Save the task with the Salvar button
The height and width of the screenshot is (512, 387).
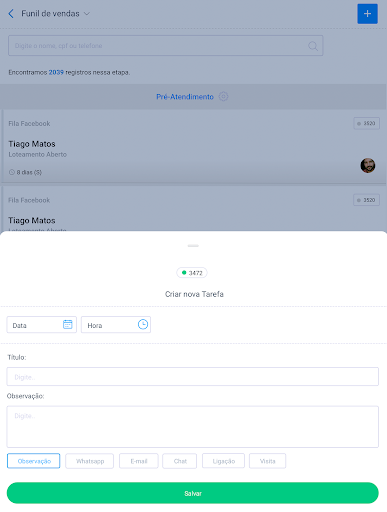(x=193, y=493)
